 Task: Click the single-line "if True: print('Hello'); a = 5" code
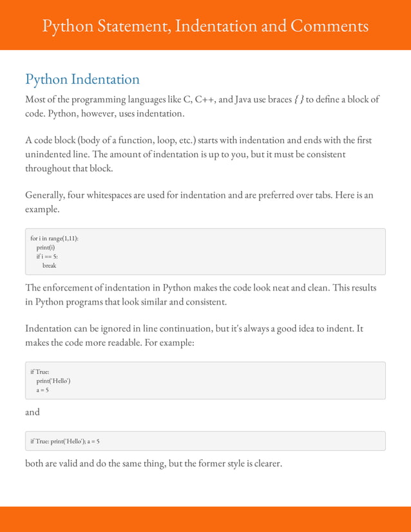[65, 441]
